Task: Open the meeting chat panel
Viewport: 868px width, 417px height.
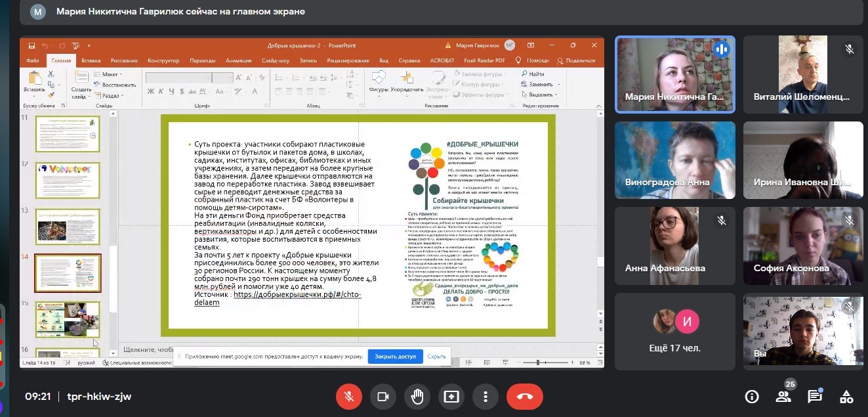Action: pos(815,397)
